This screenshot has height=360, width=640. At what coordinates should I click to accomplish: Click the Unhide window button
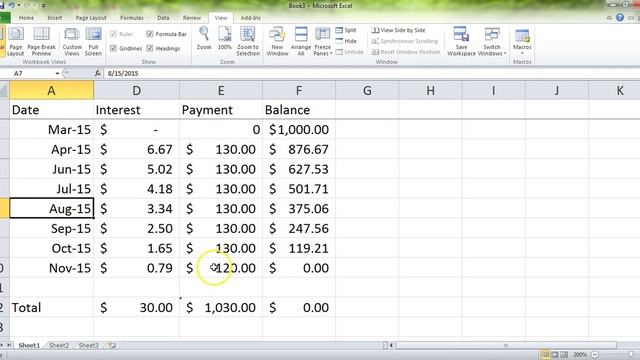(x=349, y=52)
